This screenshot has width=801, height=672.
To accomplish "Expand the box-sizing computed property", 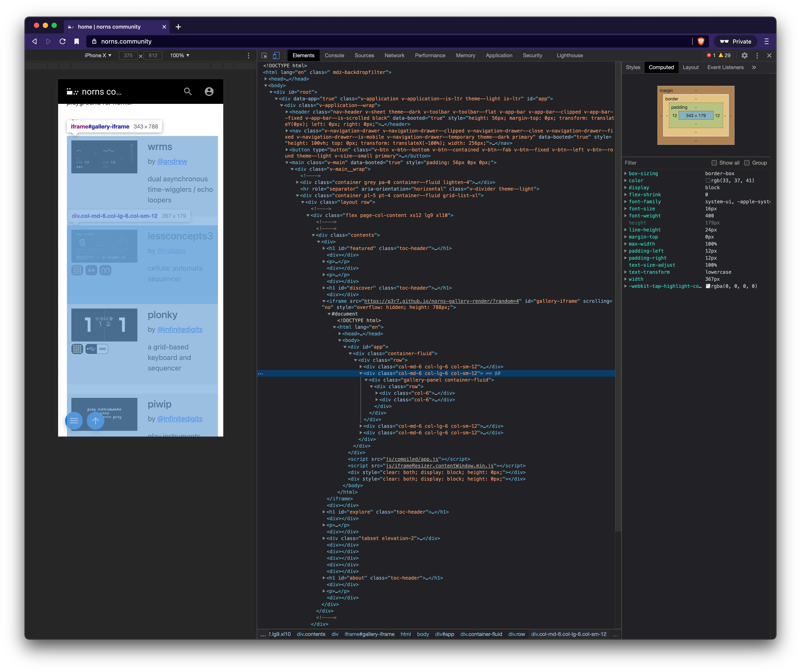I will pyautogui.click(x=626, y=173).
